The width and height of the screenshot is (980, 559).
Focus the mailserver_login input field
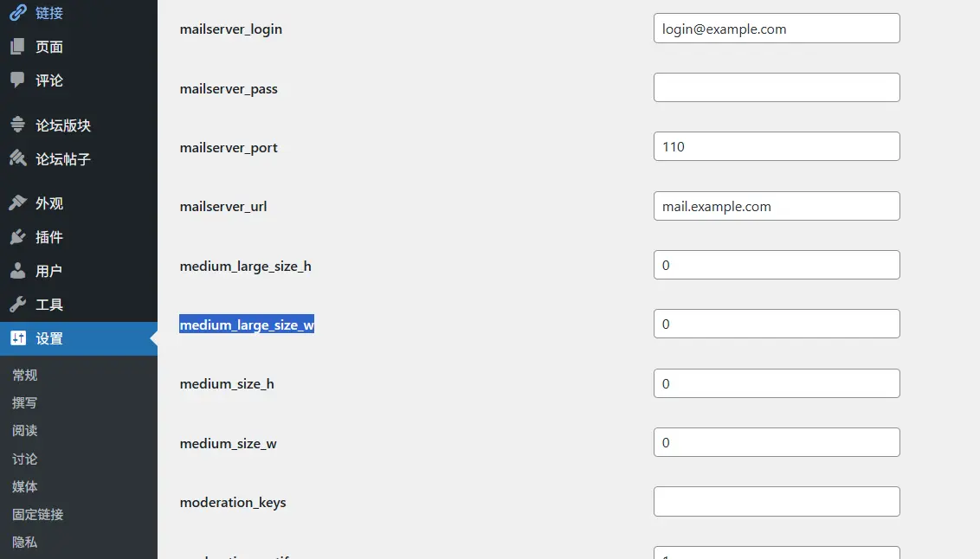pyautogui.click(x=776, y=29)
